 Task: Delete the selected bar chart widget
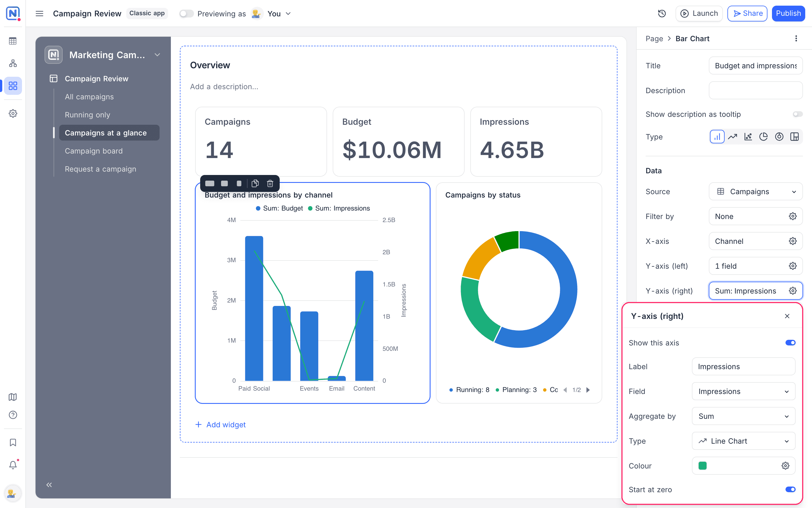coord(270,183)
